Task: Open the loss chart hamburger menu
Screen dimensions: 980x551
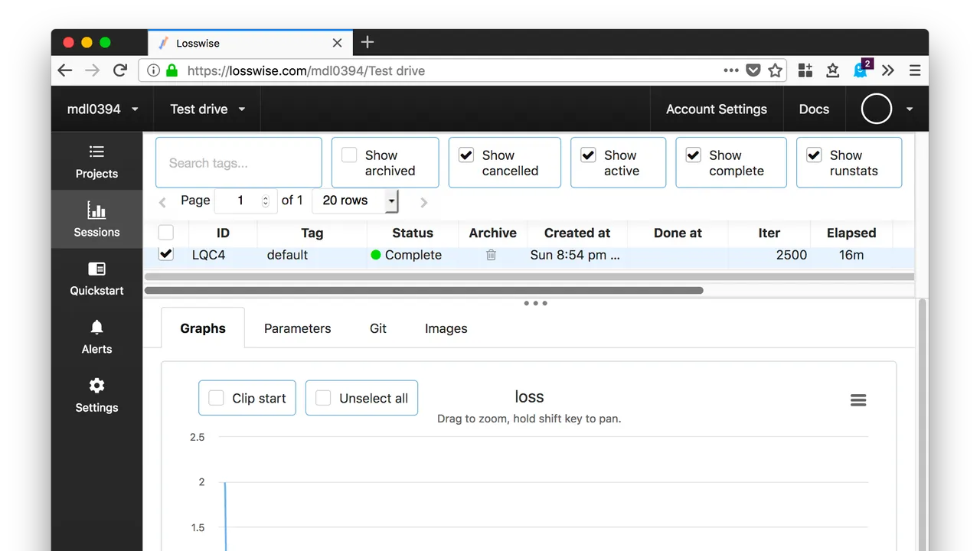Action: point(858,400)
